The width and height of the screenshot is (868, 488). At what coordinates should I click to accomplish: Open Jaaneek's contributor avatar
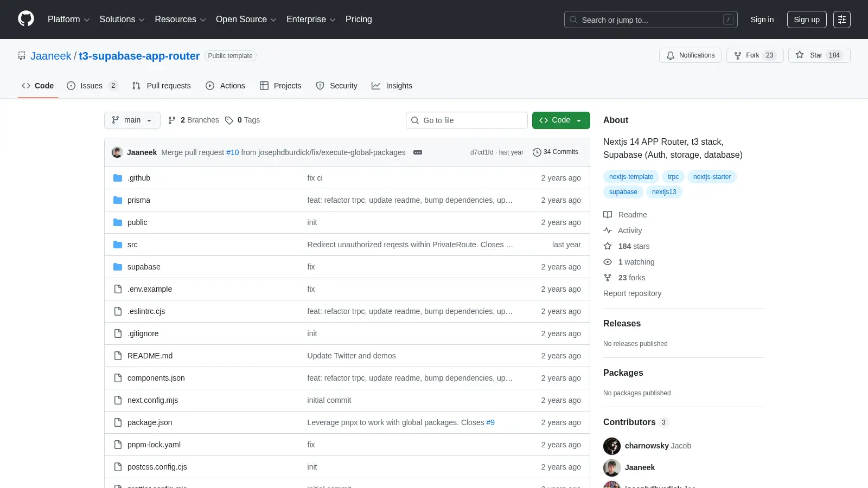coord(612,467)
